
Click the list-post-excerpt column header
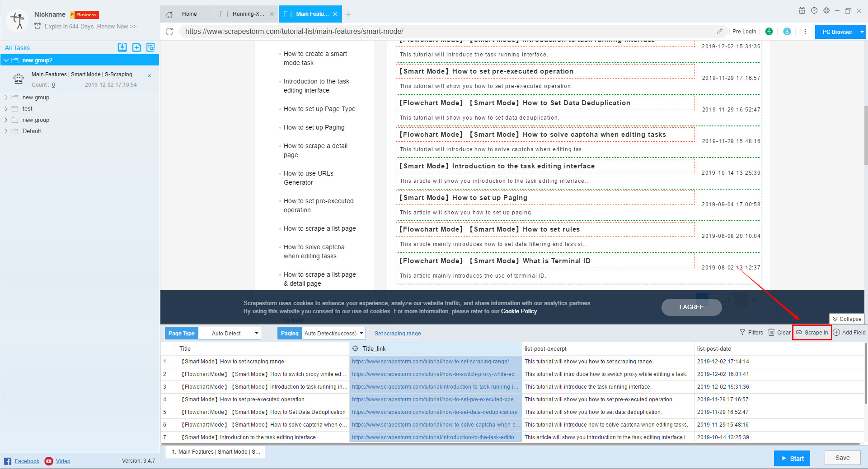608,348
